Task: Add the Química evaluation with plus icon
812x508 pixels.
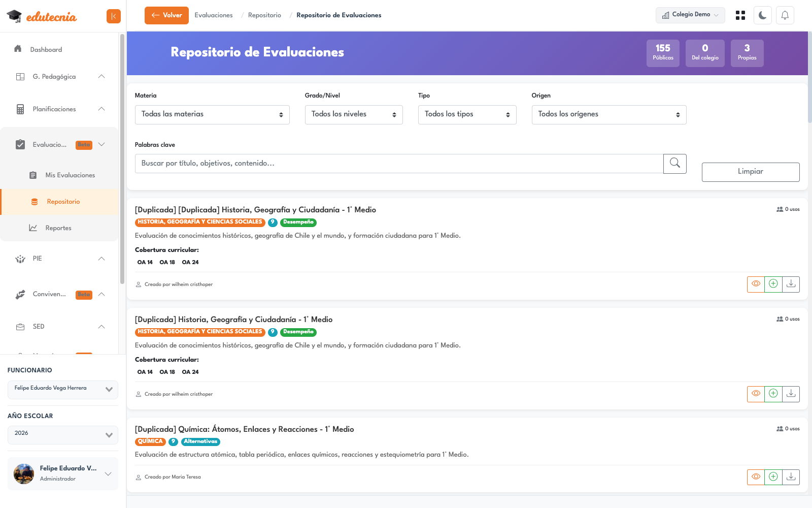Action: [773, 477]
